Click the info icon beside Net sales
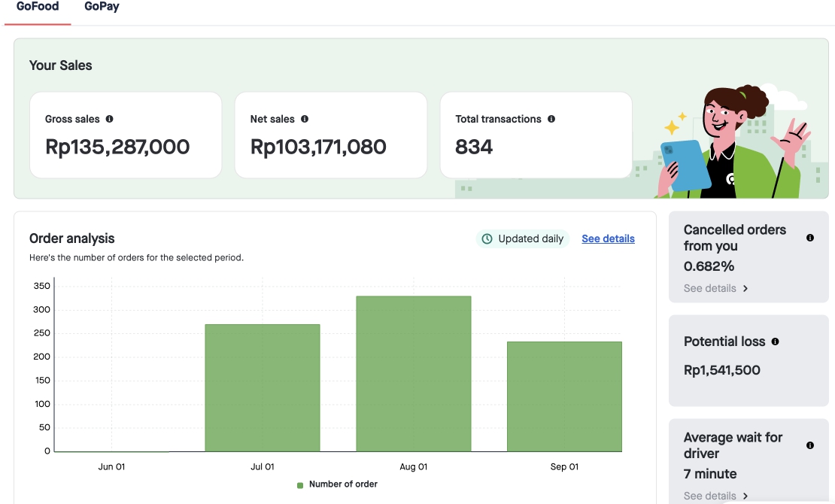 click(305, 119)
